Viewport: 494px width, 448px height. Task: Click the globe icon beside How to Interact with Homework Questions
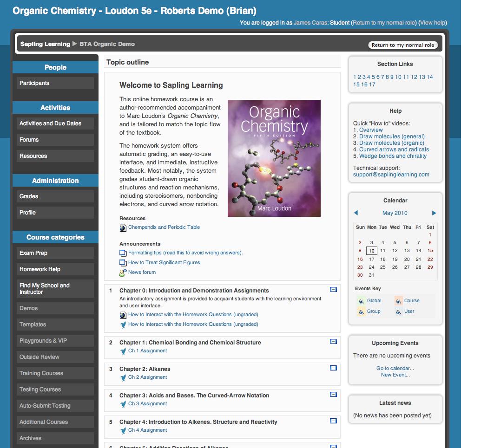(123, 315)
